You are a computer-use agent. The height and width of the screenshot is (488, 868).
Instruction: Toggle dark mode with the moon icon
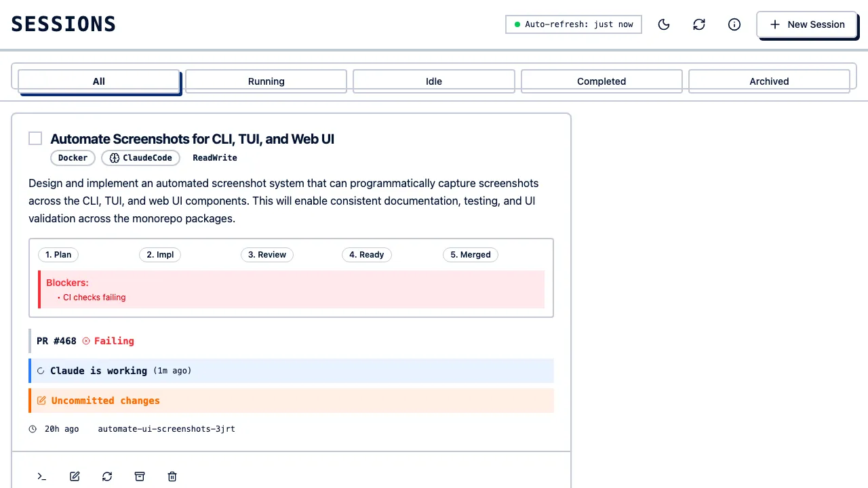(x=664, y=24)
